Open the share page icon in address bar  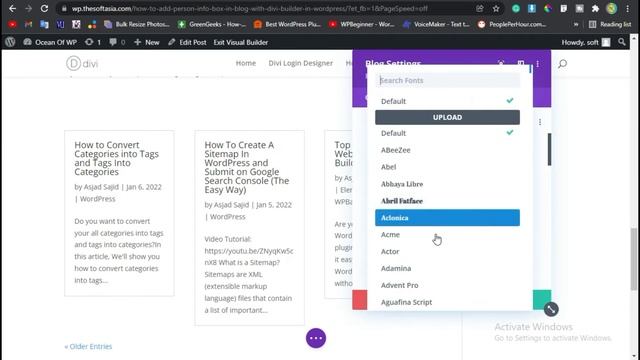(480, 8)
